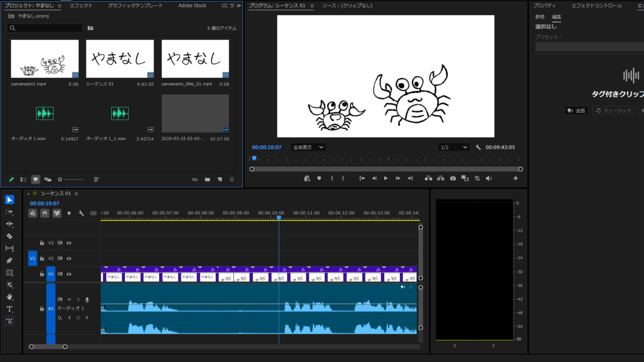Mute audio track A1 with M button

coord(69,299)
